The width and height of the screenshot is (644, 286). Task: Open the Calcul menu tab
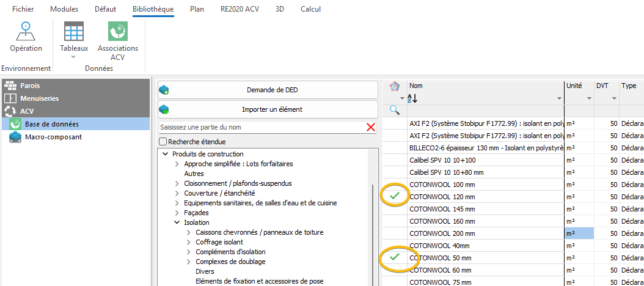tap(310, 9)
